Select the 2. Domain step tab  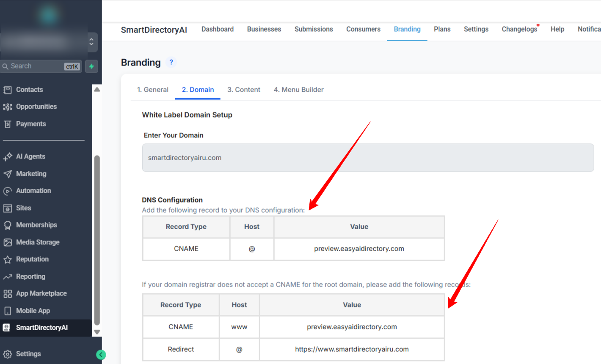(198, 90)
